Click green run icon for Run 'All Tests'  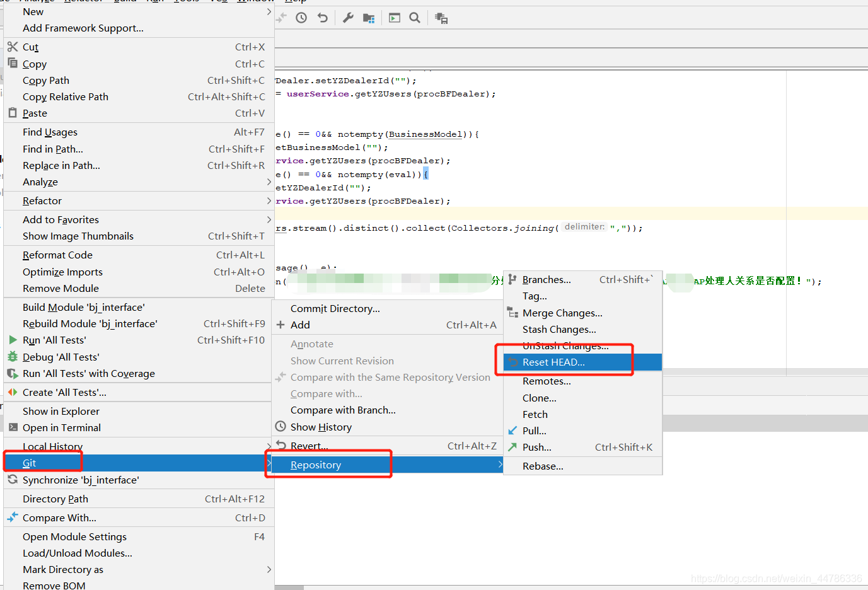point(13,340)
